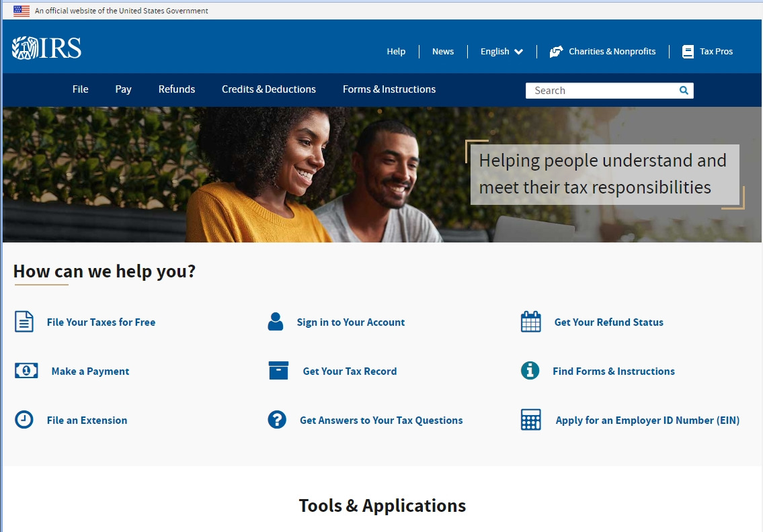
Task: Open Sign in to Your Account
Action: (x=351, y=322)
